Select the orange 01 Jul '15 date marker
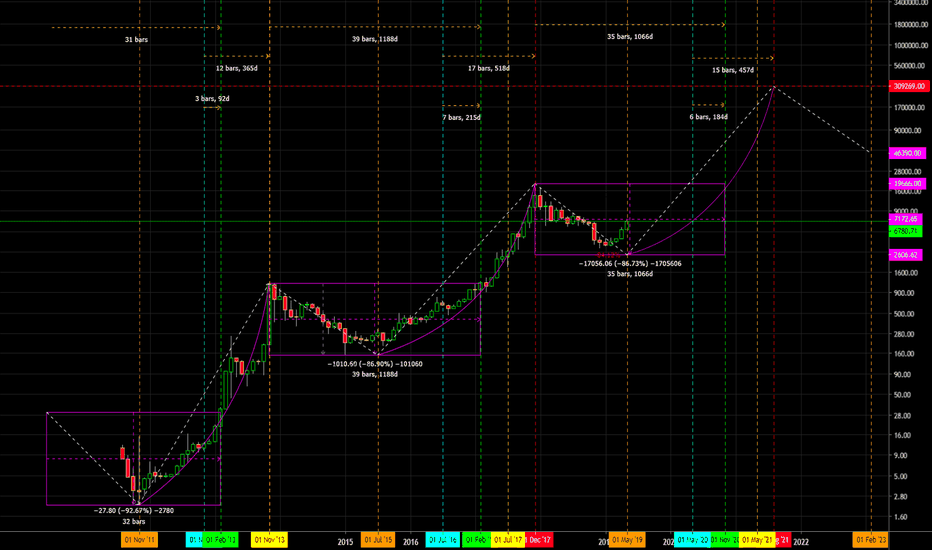The width and height of the screenshot is (932, 550). pyautogui.click(x=378, y=540)
